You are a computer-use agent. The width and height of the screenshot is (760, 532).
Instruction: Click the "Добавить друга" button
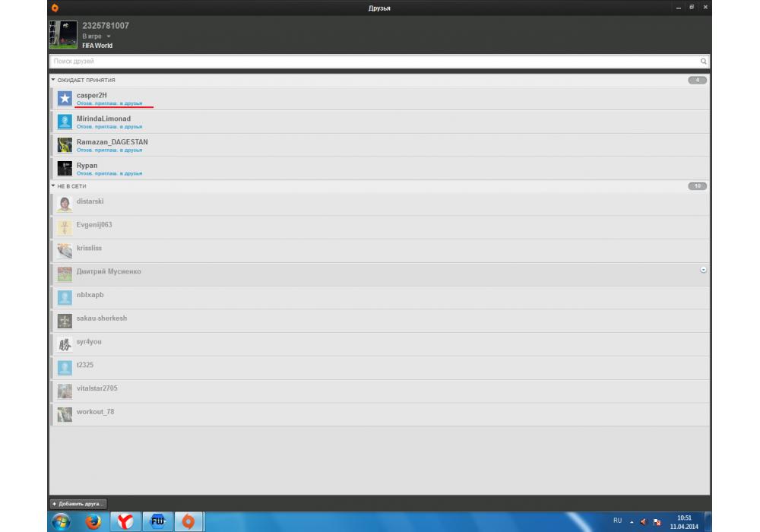click(x=78, y=503)
